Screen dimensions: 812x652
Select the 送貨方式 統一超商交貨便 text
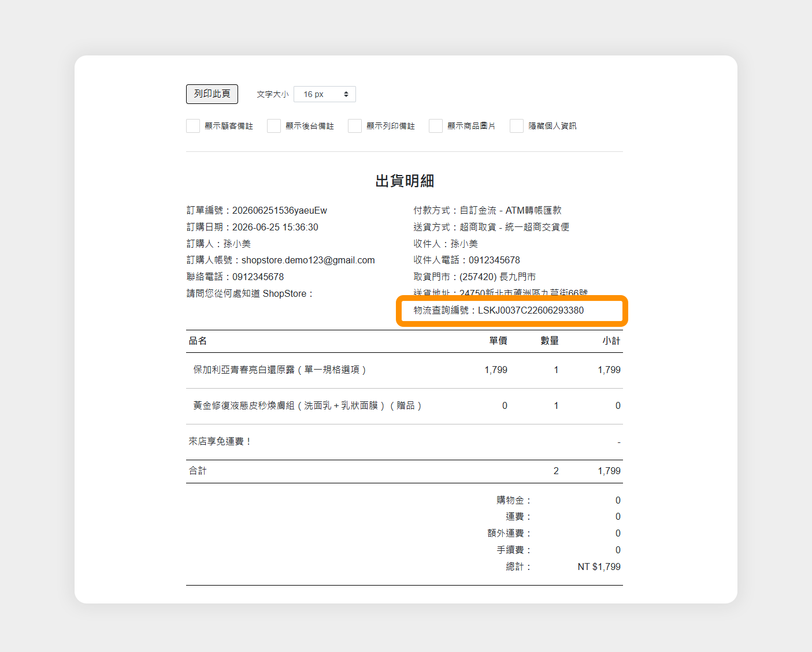[x=491, y=228]
